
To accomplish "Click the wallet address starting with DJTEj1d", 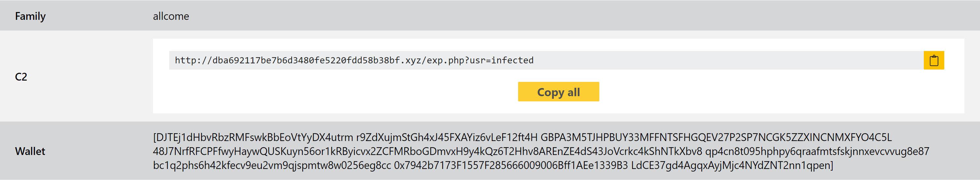I will (x=255, y=137).
